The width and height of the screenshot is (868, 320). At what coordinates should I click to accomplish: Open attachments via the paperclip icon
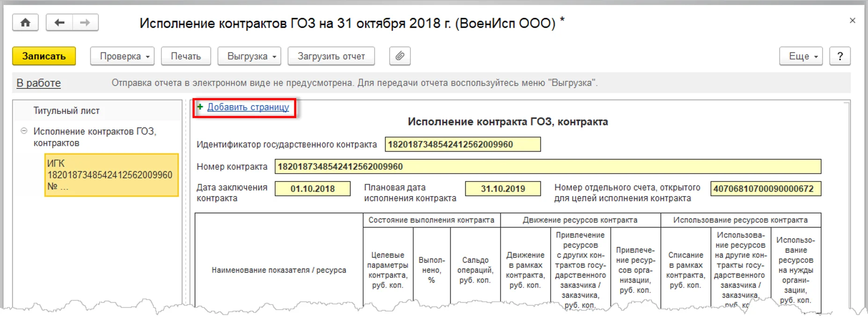coord(400,56)
